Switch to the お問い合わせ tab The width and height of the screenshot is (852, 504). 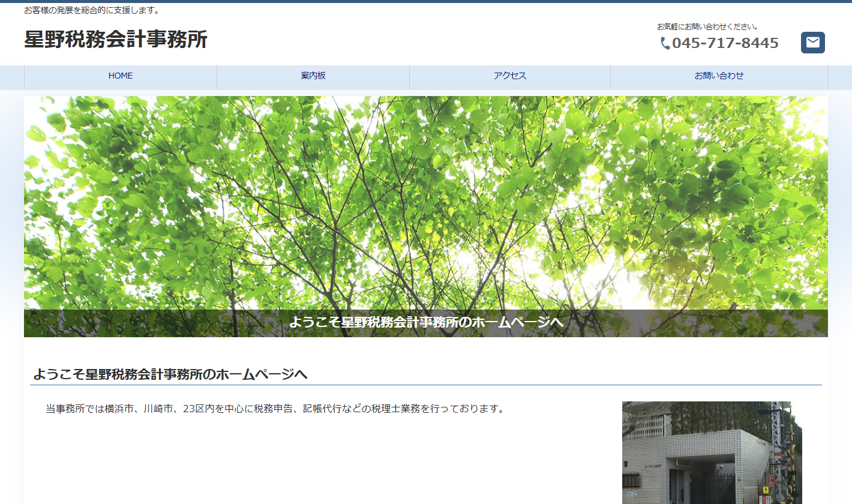tap(718, 76)
